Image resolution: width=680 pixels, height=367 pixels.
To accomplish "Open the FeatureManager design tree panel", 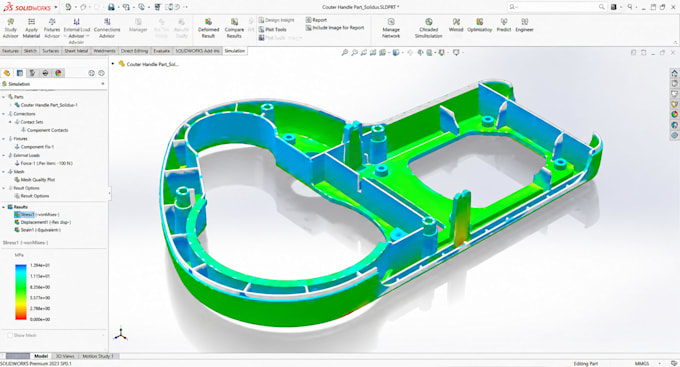I will pos(7,73).
